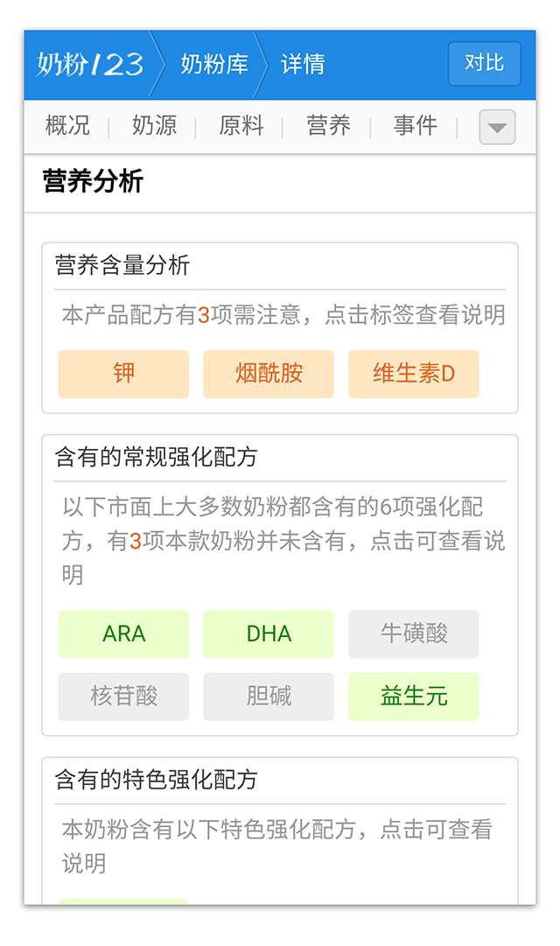Viewport: 560px width, 946px height.
Task: Select the grey 牛磺酸 tag
Action: 413,634
